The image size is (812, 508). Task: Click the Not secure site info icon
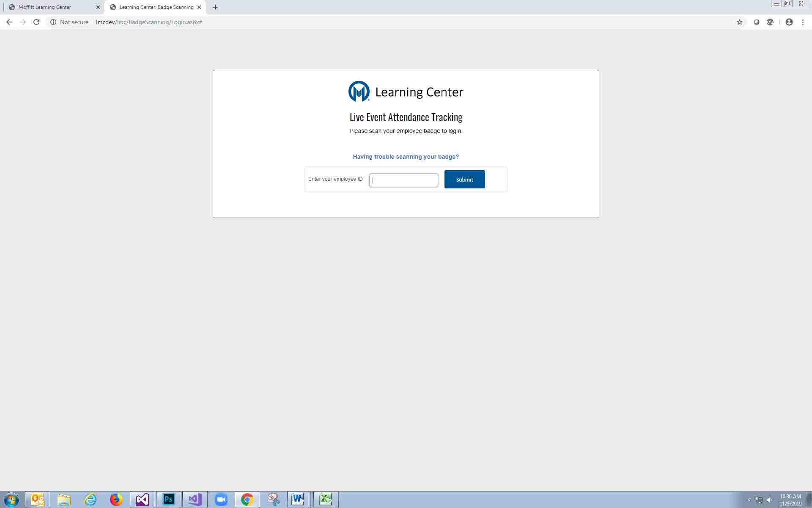(53, 22)
